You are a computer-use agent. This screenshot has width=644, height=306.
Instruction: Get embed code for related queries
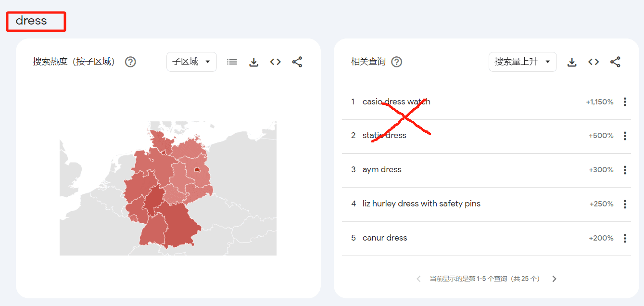click(x=593, y=62)
